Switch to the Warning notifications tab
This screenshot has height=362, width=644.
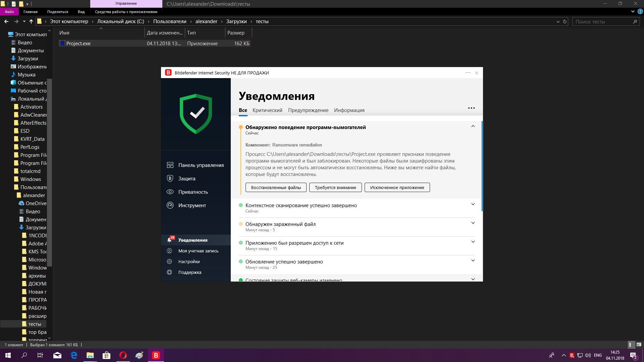[308, 110]
